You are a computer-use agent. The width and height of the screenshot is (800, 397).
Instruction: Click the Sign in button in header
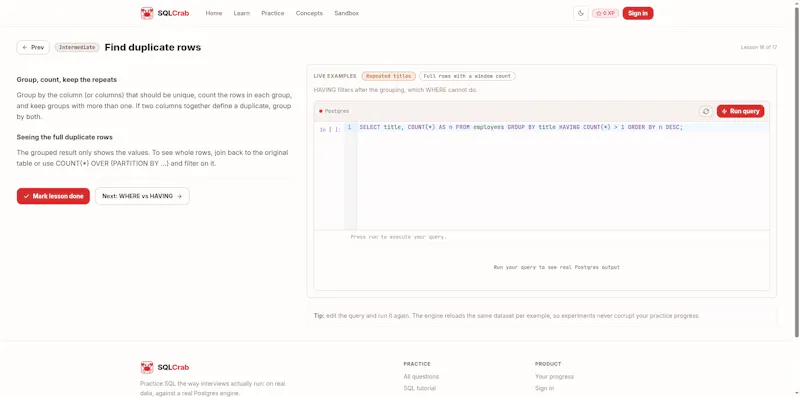tap(638, 13)
